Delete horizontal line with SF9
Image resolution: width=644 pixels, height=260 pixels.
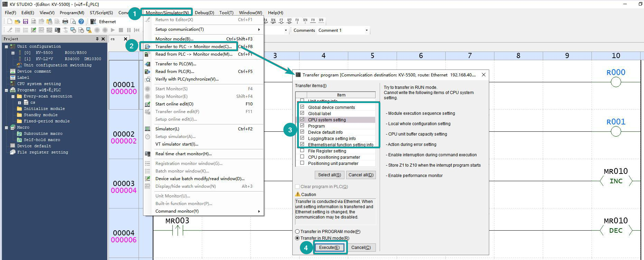tap(321, 21)
